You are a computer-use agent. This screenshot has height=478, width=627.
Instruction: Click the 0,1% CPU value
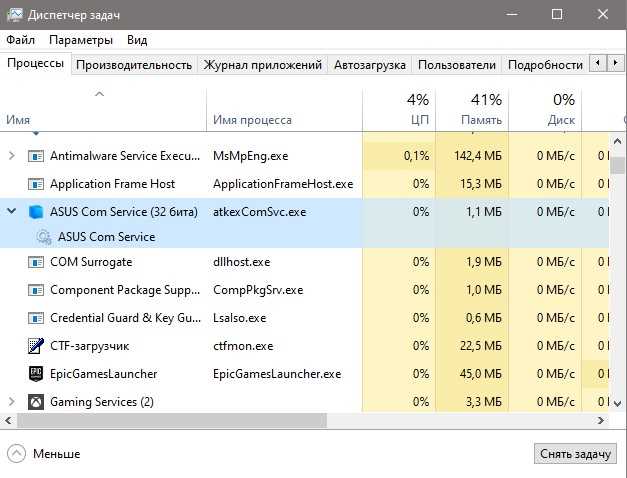[x=416, y=156]
